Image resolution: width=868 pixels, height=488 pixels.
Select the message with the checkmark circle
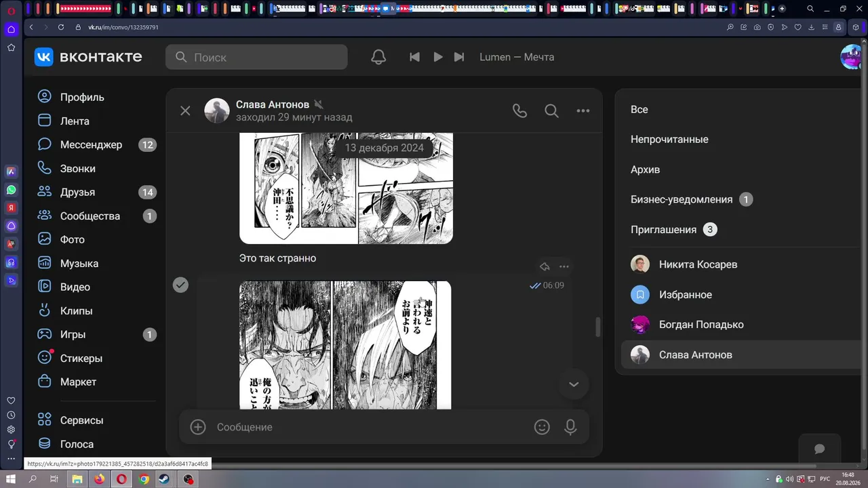pos(180,285)
